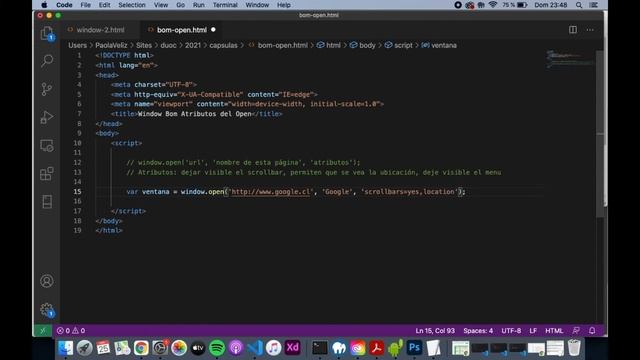Screen dimensions: 640x360
Task: Open the notifications bell in the status bar
Action: click(592, 331)
